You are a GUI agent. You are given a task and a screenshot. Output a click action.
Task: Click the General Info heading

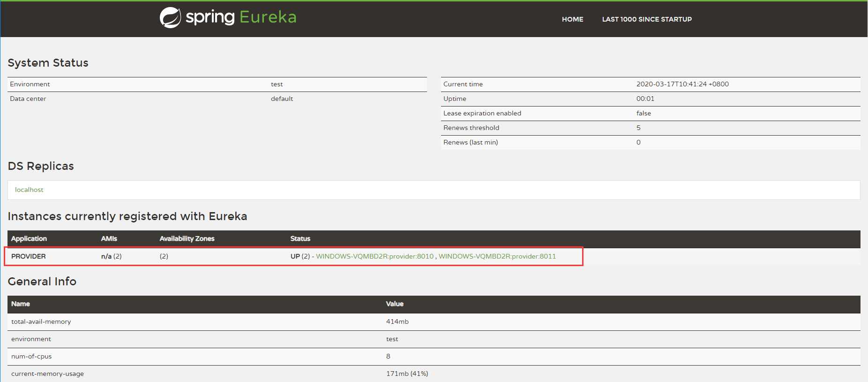tap(42, 282)
